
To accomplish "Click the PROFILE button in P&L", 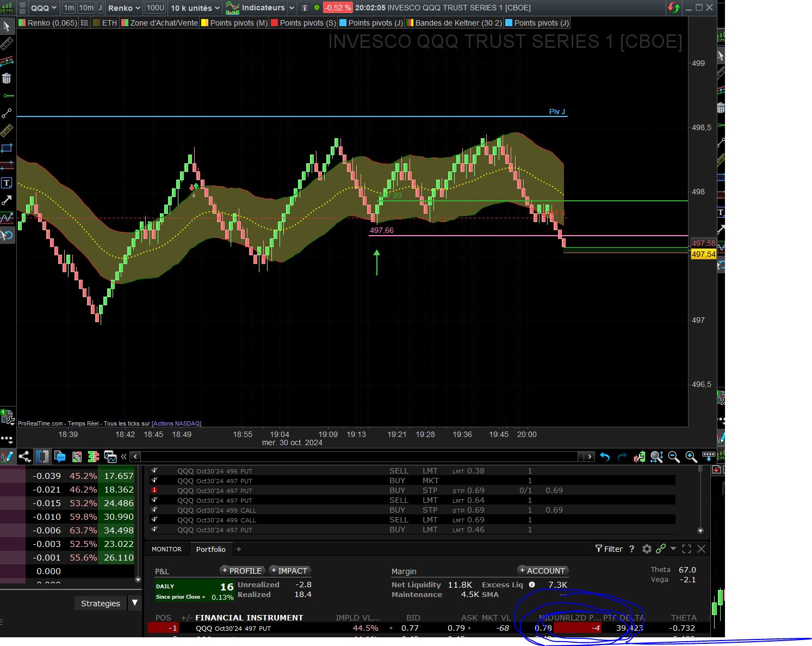I will [x=243, y=570].
